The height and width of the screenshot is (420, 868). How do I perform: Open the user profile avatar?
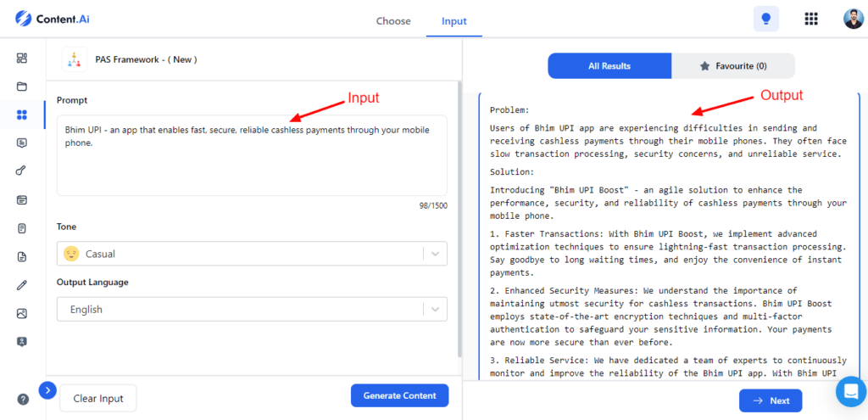[x=854, y=19]
